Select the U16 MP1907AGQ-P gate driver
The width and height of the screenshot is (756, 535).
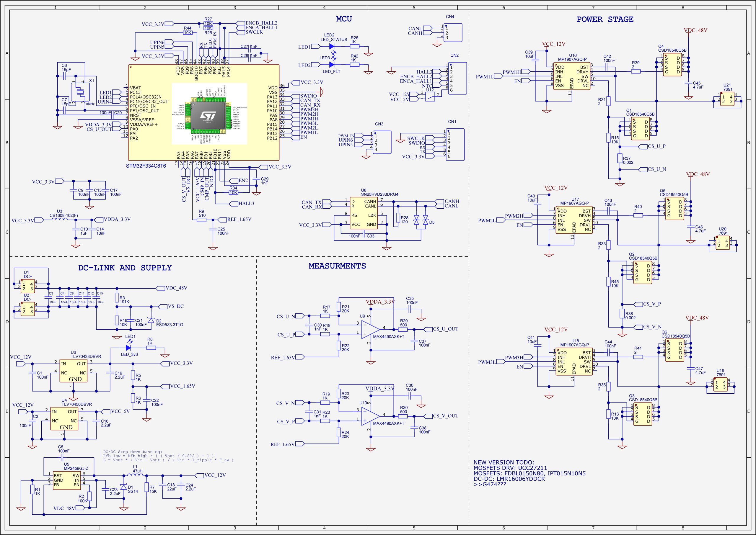tap(572, 76)
